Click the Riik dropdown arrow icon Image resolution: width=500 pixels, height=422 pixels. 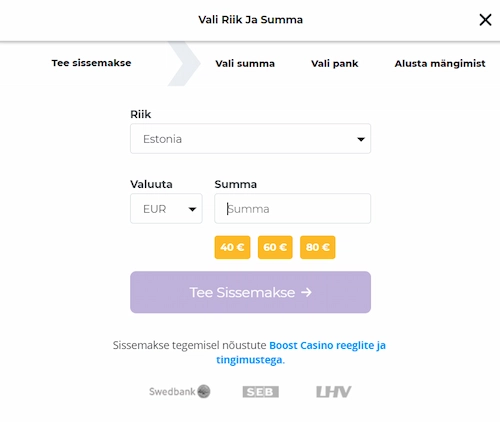click(361, 139)
